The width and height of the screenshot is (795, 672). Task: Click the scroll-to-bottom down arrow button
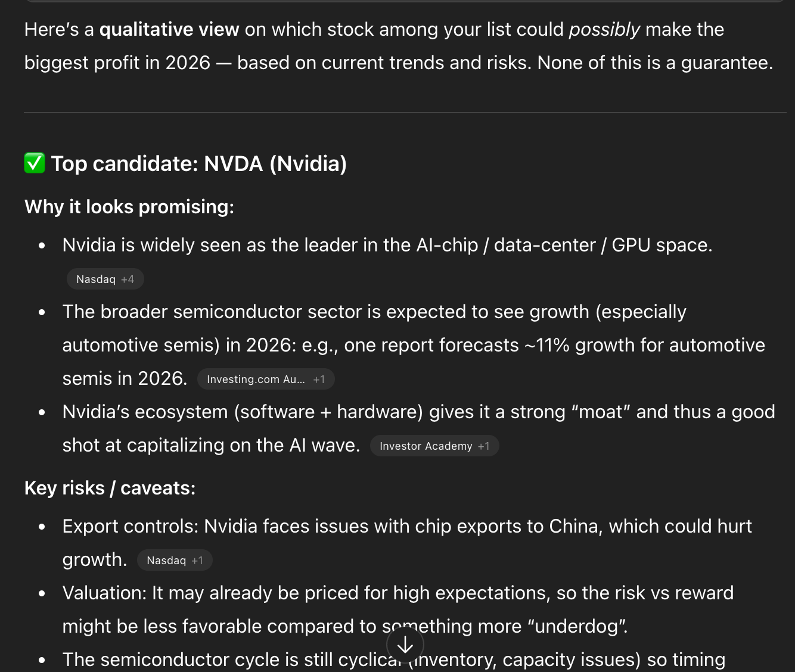(405, 645)
